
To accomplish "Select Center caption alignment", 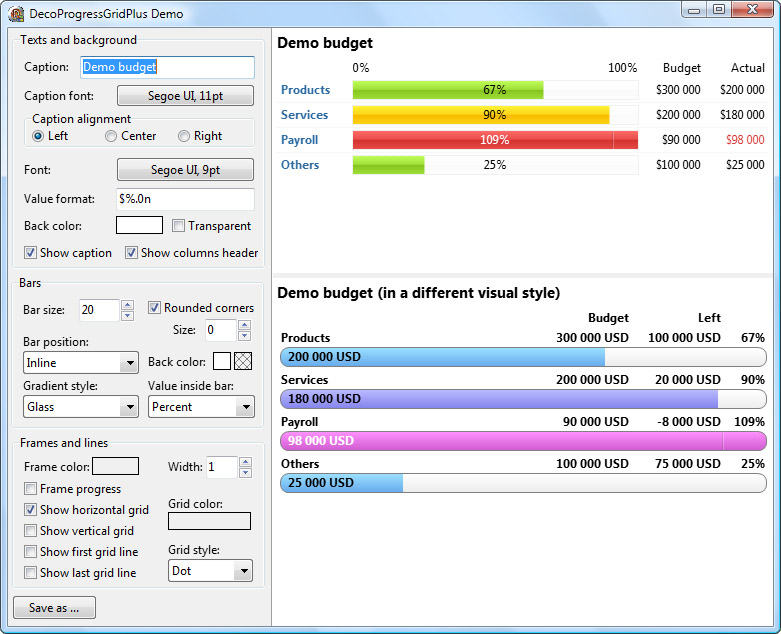I will click(111, 136).
